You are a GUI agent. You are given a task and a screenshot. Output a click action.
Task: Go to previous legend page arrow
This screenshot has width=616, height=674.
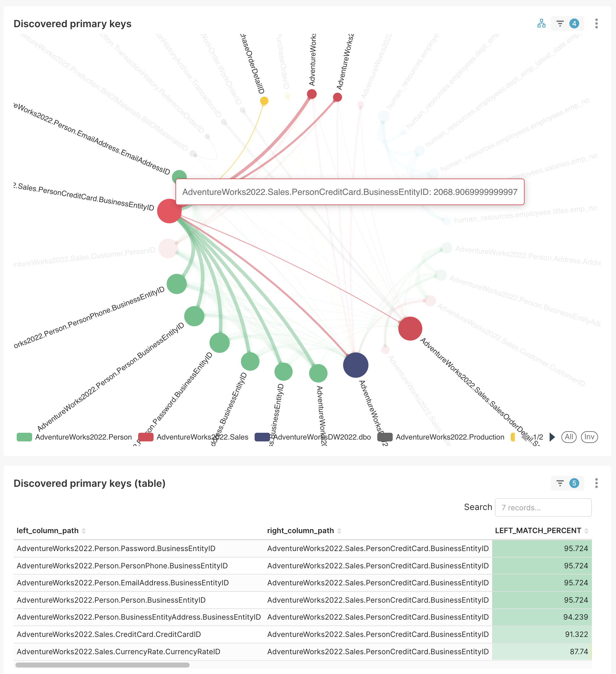[x=524, y=437]
